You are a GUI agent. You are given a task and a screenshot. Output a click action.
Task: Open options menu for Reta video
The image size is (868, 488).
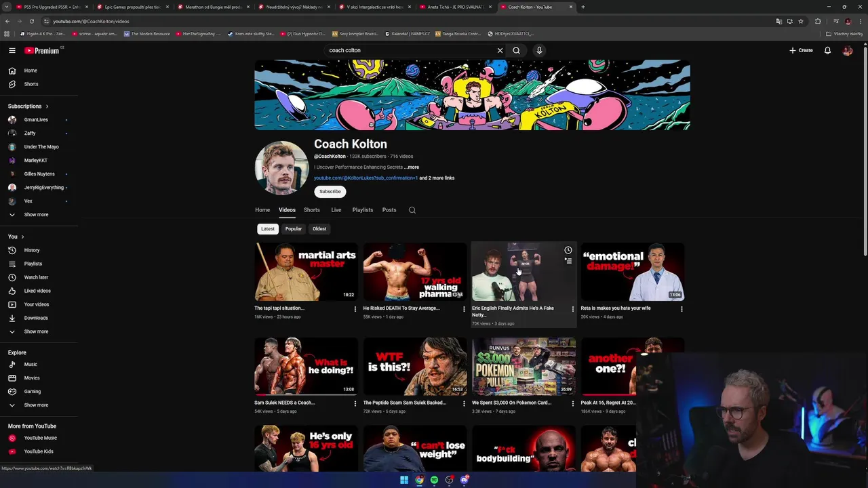[x=682, y=309]
